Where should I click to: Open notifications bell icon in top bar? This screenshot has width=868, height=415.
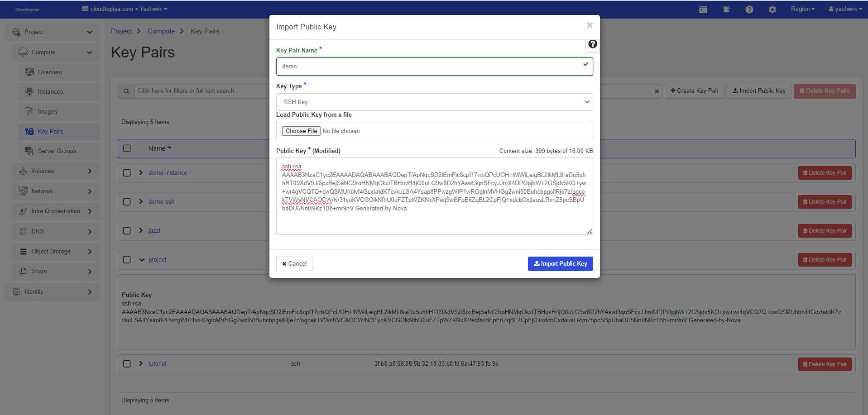726,10
